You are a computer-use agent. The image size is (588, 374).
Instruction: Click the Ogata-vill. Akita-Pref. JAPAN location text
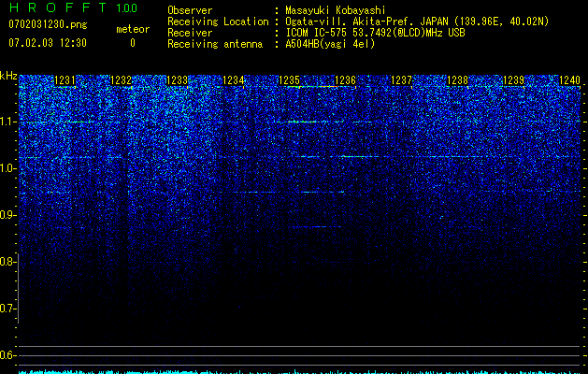[417, 22]
